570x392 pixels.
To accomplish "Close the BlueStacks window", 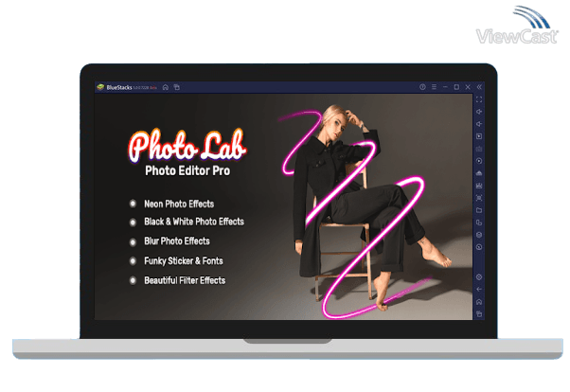I will [468, 87].
